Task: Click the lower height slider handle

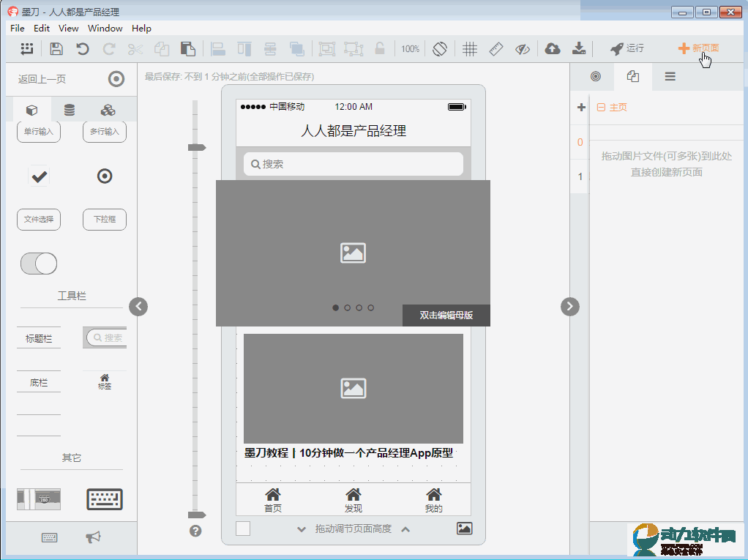Action: [197, 515]
